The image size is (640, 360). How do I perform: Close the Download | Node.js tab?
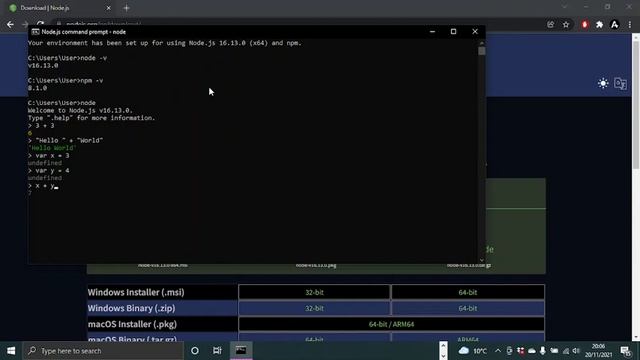point(108,8)
